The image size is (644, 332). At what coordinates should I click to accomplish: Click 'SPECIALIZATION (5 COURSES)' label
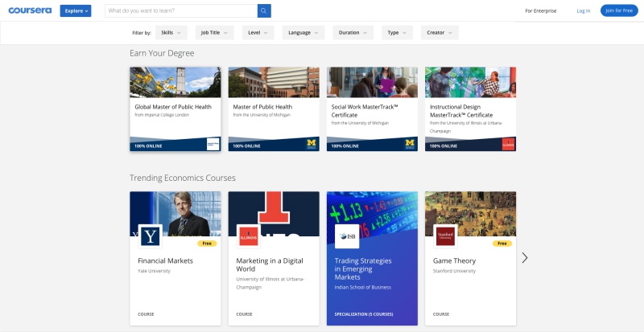coord(364,314)
